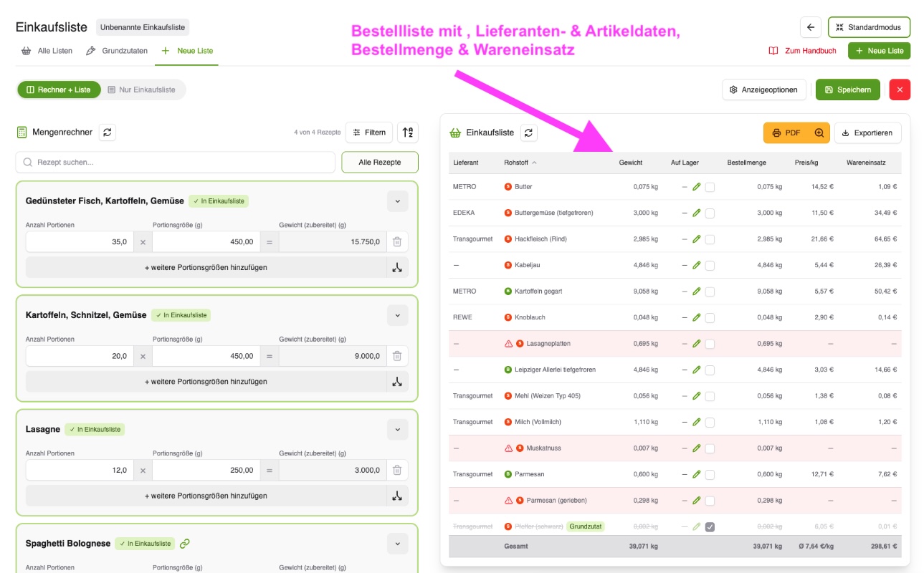Click split icon in Gedünsteter Fisch card
The width and height of the screenshot is (924, 573).
pos(397,267)
